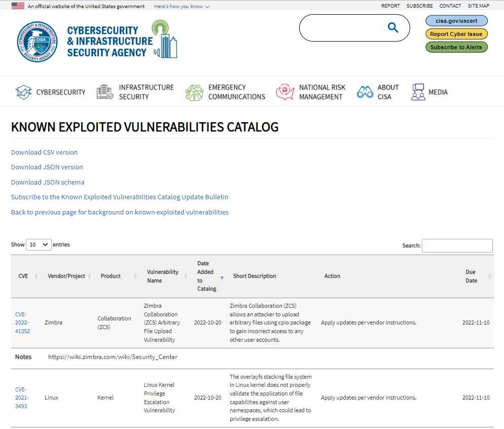
Task: Click the Linux vendor cell
Action: coord(51,398)
